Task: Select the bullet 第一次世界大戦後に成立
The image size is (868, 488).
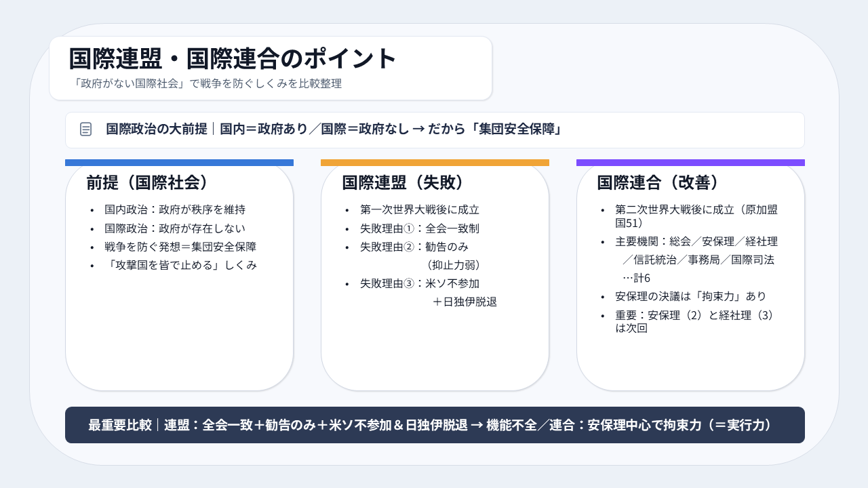Action: pos(420,209)
